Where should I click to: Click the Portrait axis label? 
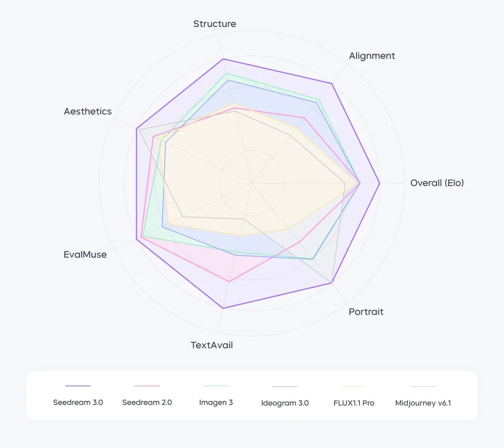pos(366,312)
